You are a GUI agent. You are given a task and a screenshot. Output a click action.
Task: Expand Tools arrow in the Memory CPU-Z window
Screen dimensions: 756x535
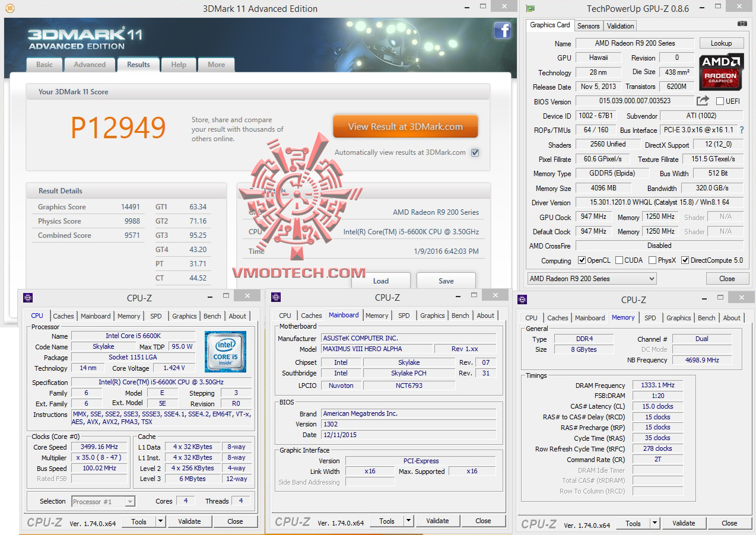[655, 523]
